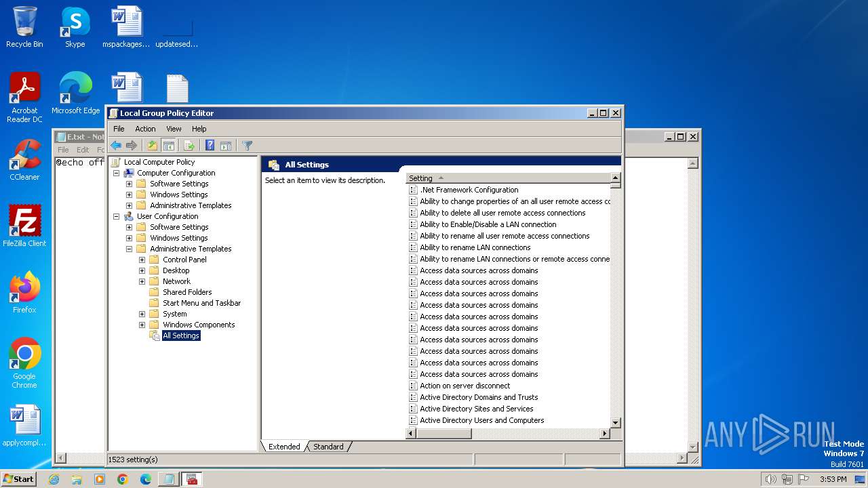
Task: Toggle Show/Hide Action Pane toolbar icon
Action: coord(226,145)
